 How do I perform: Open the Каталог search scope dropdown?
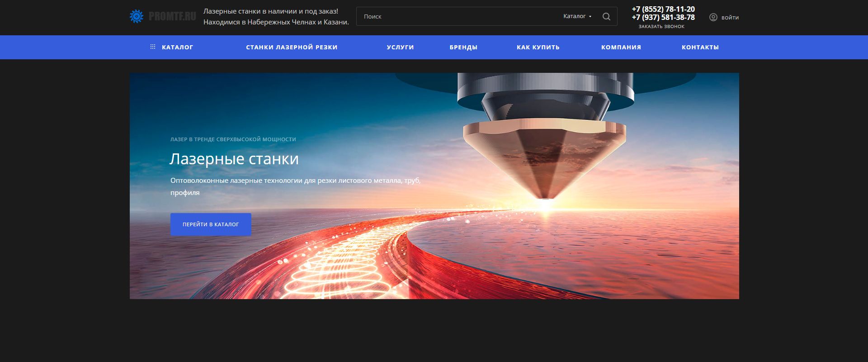(x=577, y=16)
